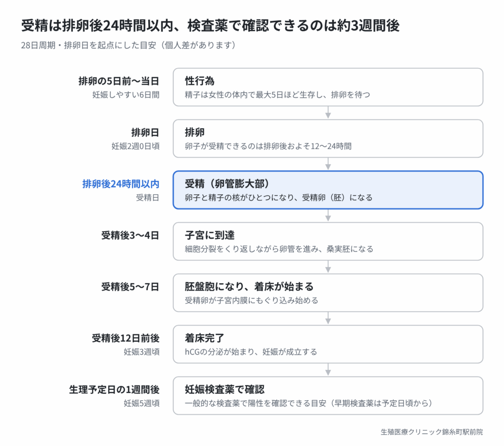Click the heading 子宮に到達
Screen dimensions: 504x446
coord(210,235)
